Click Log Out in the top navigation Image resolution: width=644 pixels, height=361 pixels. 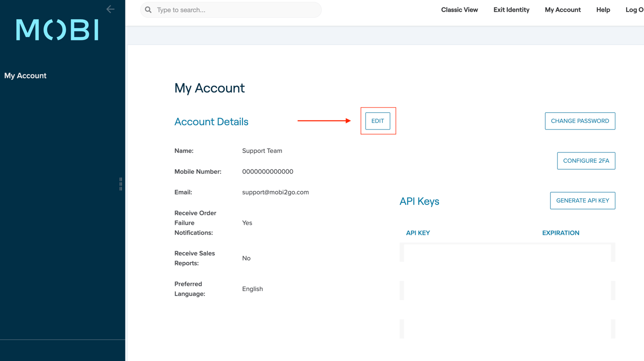(637, 9)
